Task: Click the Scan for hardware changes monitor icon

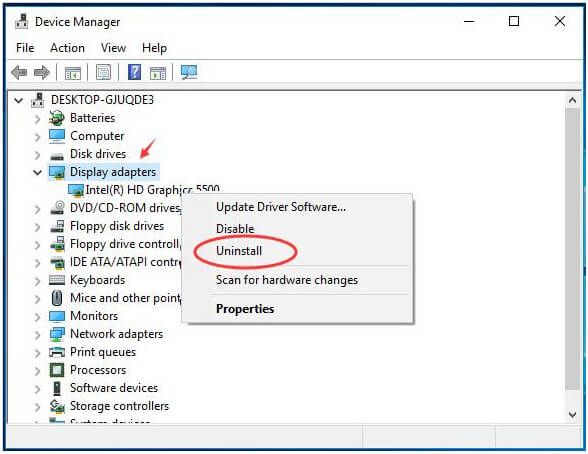Action: [x=189, y=72]
